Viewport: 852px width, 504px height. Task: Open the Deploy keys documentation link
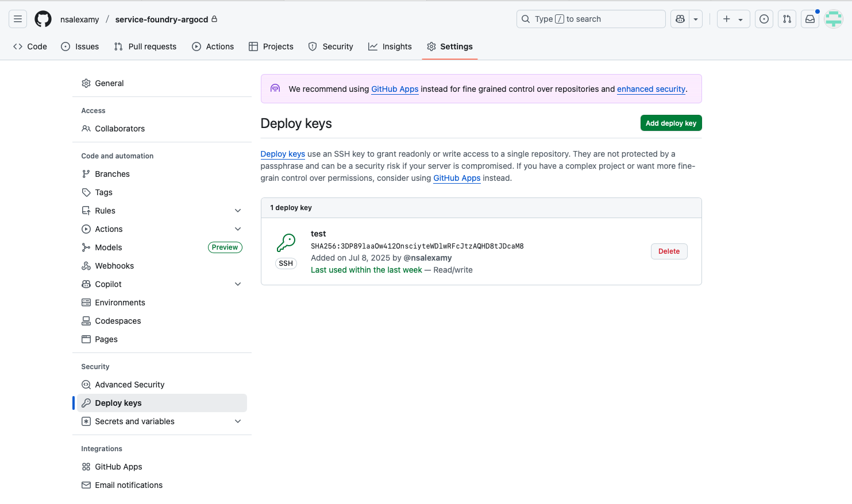283,154
